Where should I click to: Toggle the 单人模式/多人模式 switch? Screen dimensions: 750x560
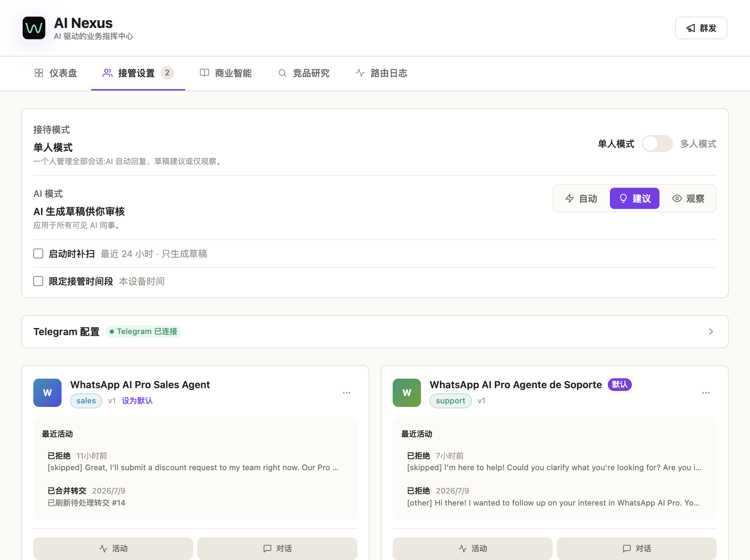coord(657,144)
